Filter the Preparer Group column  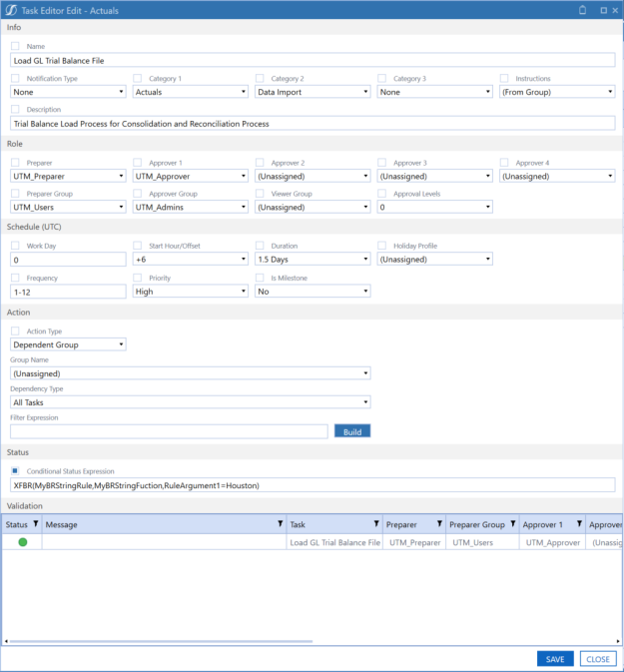point(512,523)
